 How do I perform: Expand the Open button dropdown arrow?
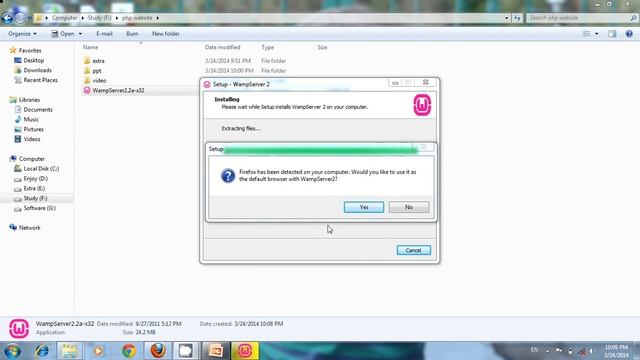coord(80,34)
